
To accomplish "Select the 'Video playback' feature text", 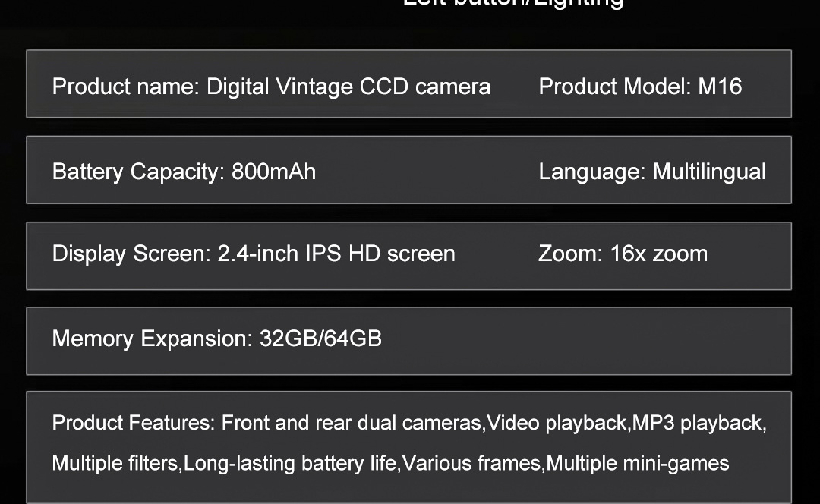I will pyautogui.click(x=557, y=423).
